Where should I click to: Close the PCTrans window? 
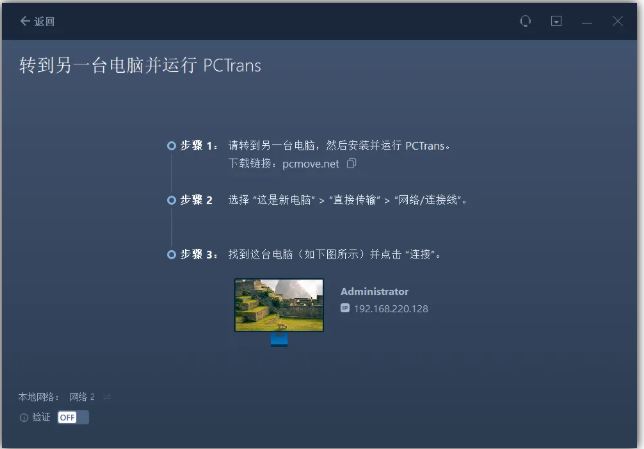pos(617,21)
